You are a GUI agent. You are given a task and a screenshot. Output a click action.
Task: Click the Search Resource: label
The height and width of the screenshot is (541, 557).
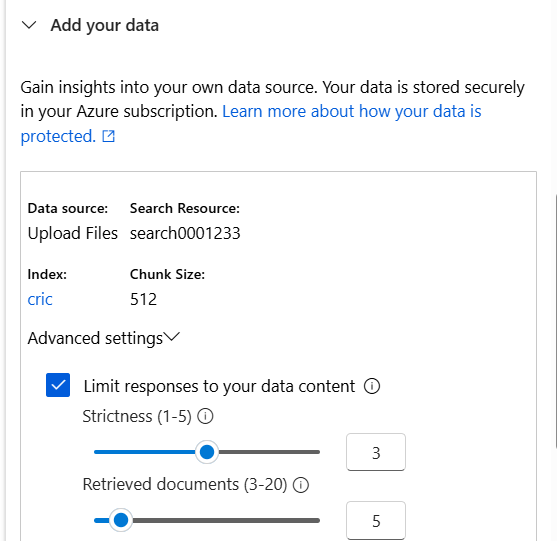point(185,208)
